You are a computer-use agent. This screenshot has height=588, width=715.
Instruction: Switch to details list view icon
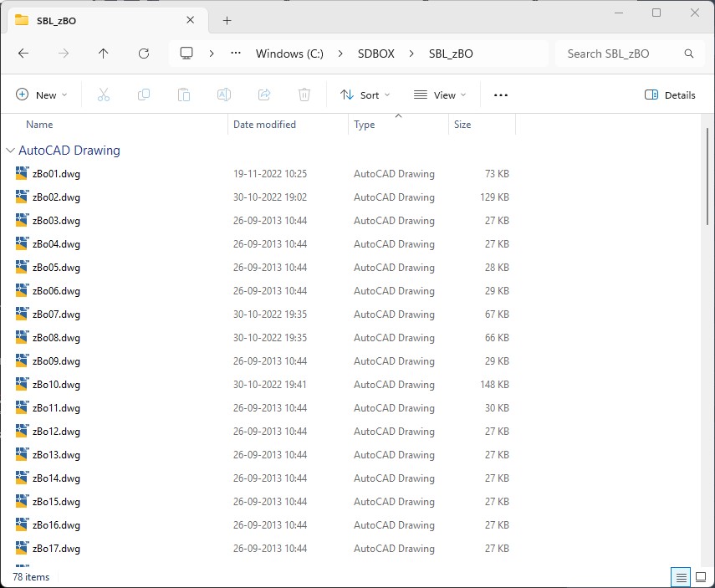point(681,577)
